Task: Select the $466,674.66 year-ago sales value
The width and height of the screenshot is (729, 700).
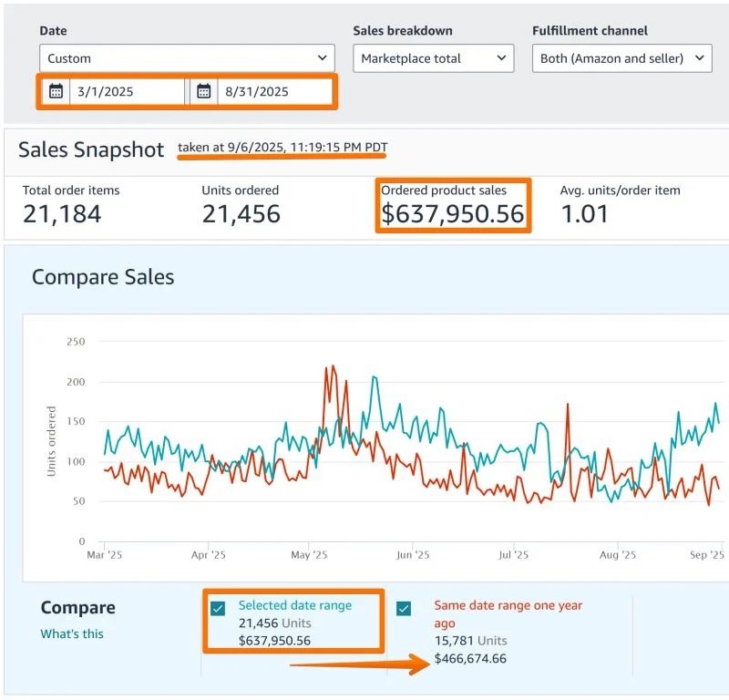Action: (470, 657)
